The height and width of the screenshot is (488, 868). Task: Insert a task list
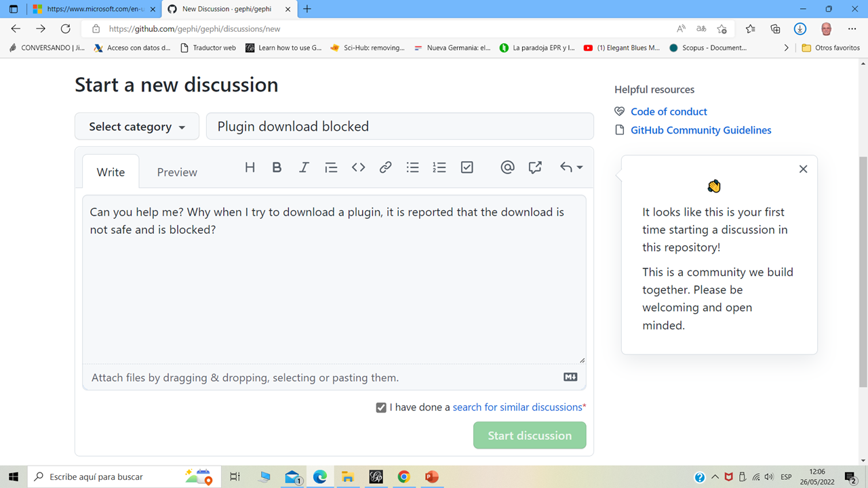click(467, 167)
